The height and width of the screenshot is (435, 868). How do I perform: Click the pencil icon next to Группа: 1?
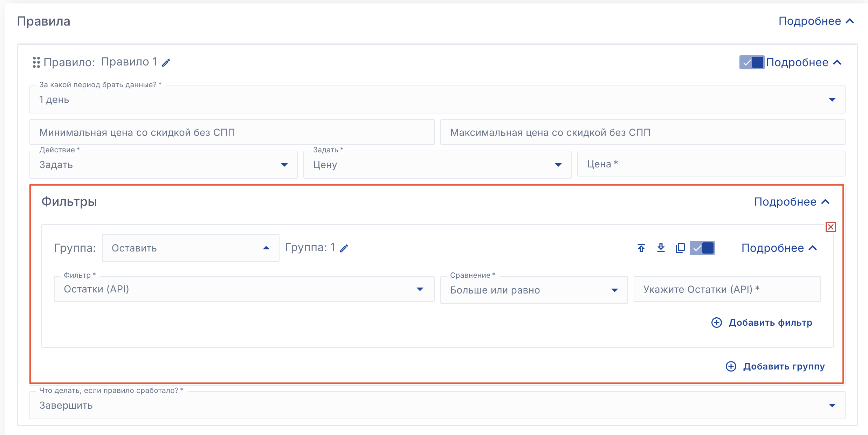pos(344,248)
